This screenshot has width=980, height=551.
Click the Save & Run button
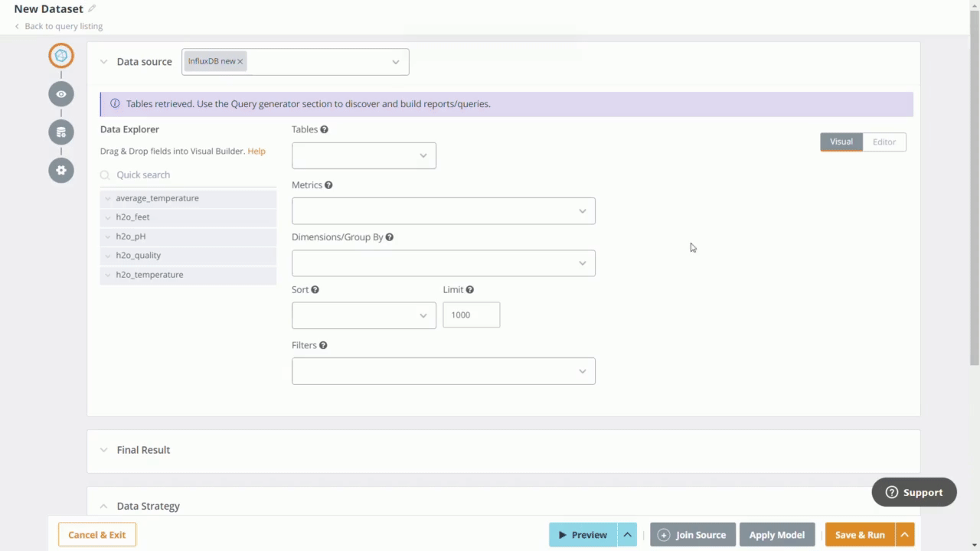point(860,534)
